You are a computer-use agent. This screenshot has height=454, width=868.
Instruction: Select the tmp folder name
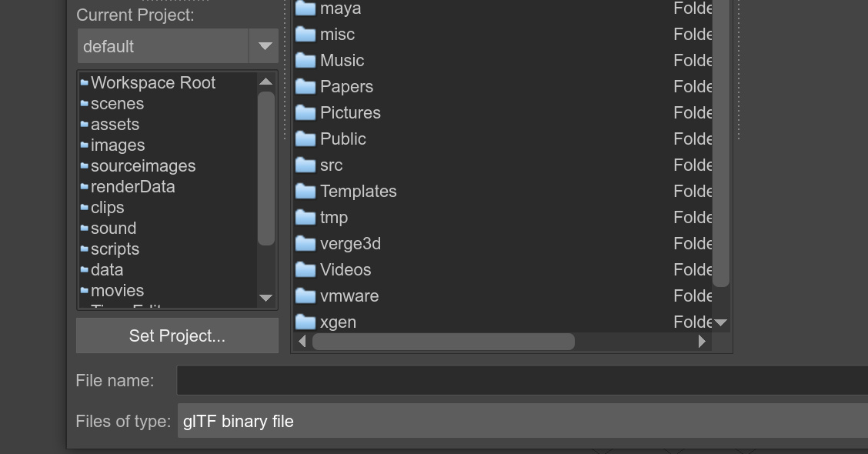coord(334,218)
